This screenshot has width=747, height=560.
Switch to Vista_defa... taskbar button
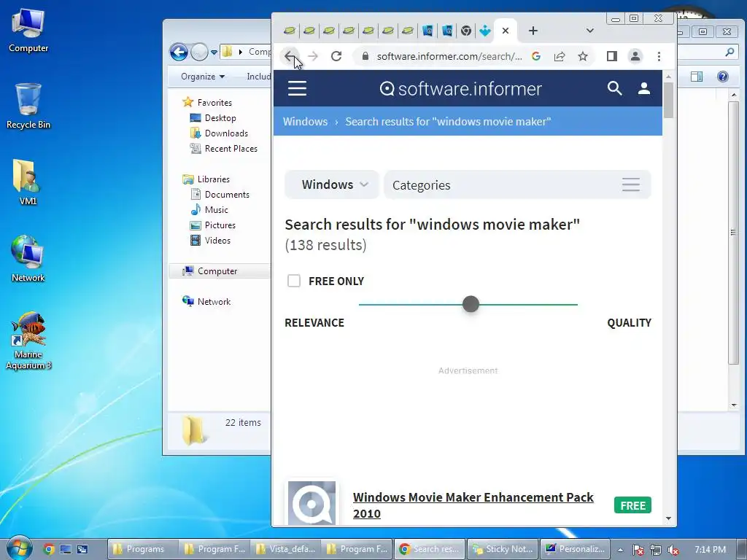click(285, 549)
